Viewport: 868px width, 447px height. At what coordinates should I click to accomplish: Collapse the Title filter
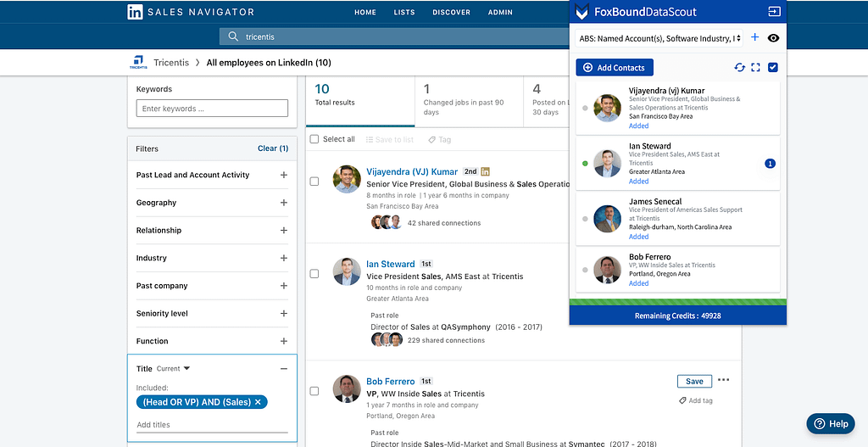(283, 369)
